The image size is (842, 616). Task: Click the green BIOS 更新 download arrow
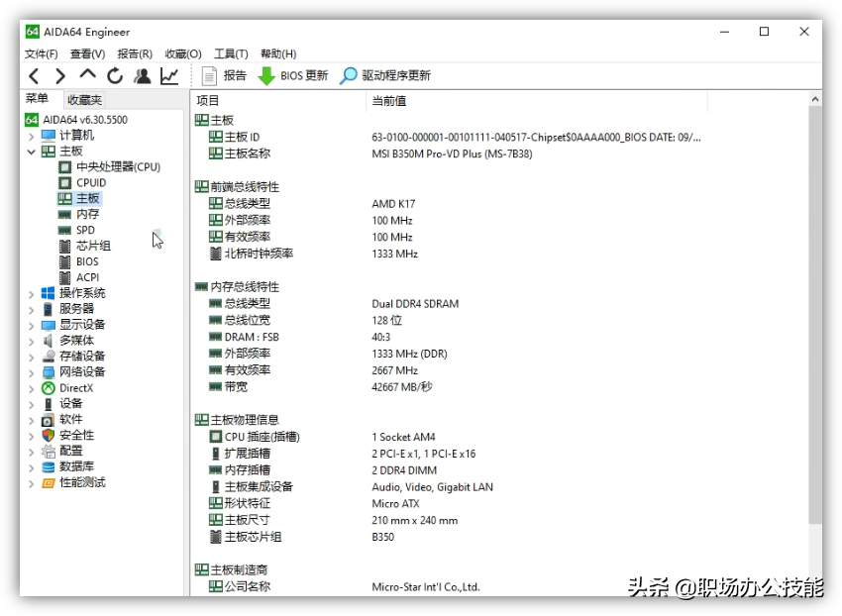(x=266, y=76)
